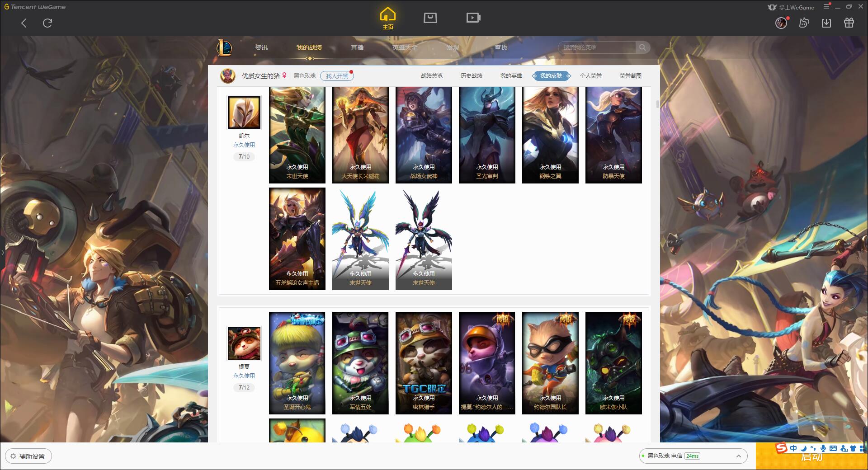This screenshot has height=470, width=868.
Task: Switch to the 资讯 news tab
Action: point(261,47)
